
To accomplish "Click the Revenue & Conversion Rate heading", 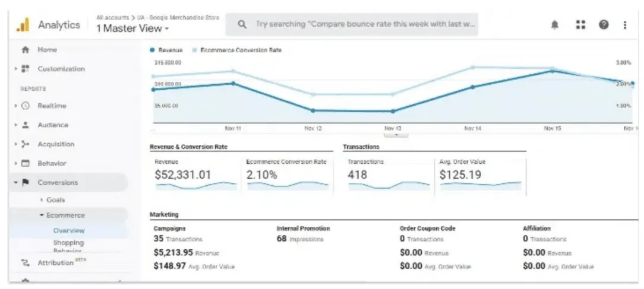I will [x=188, y=147].
